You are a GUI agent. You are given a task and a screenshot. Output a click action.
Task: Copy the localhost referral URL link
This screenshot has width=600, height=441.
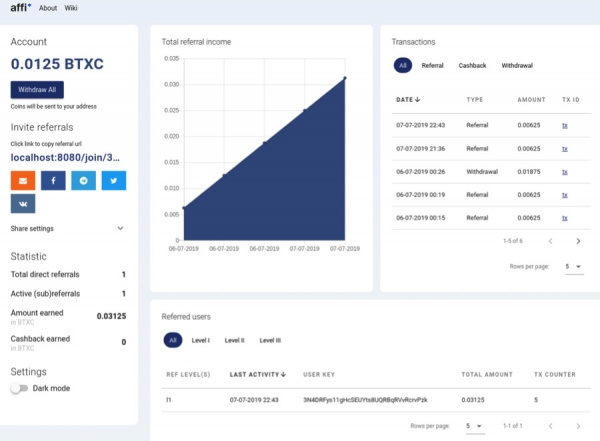65,157
